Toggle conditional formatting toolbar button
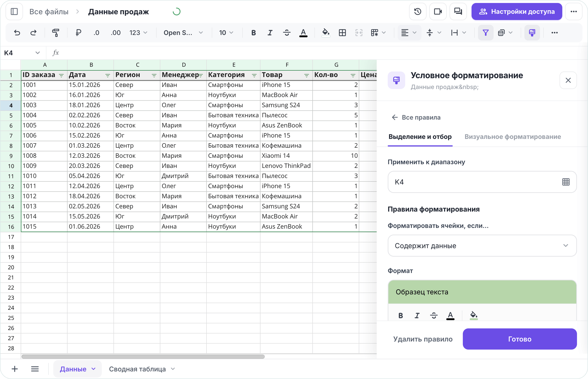Viewport: 588px width, 379px height. click(x=532, y=33)
